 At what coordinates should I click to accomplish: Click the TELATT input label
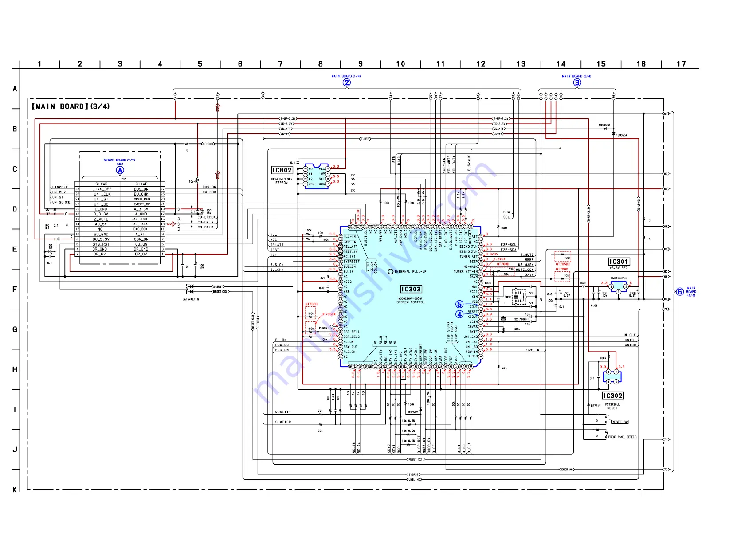pyautogui.click(x=277, y=245)
